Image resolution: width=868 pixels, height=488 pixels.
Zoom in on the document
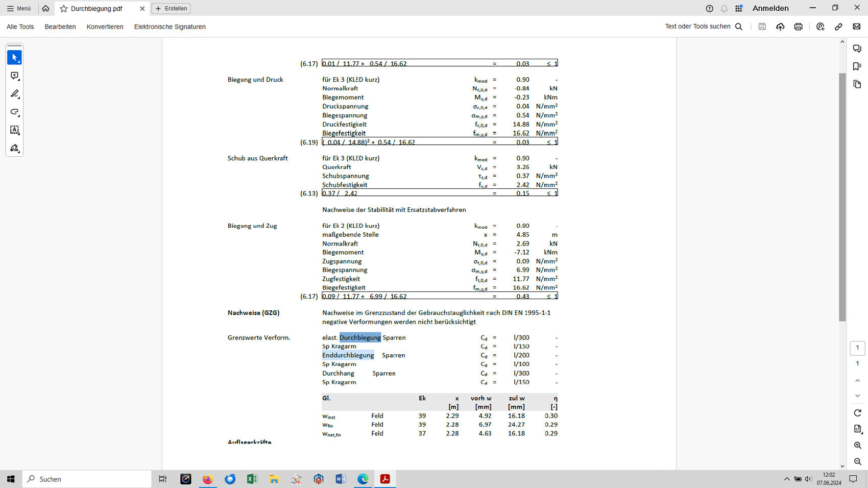(857, 446)
